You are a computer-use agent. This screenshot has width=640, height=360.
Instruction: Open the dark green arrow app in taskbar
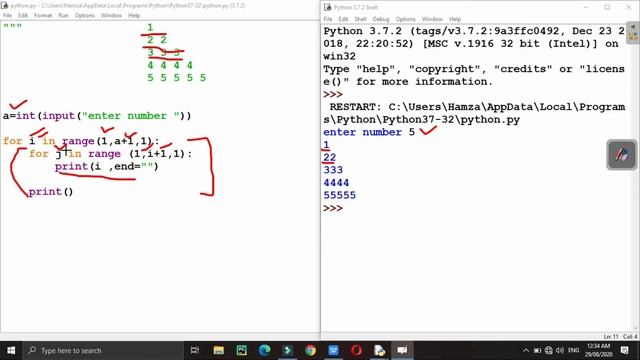pyautogui.click(x=288, y=350)
